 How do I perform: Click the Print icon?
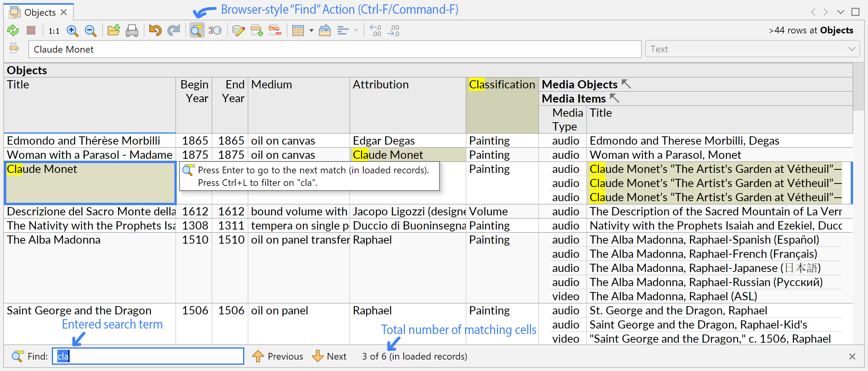pyautogui.click(x=132, y=31)
